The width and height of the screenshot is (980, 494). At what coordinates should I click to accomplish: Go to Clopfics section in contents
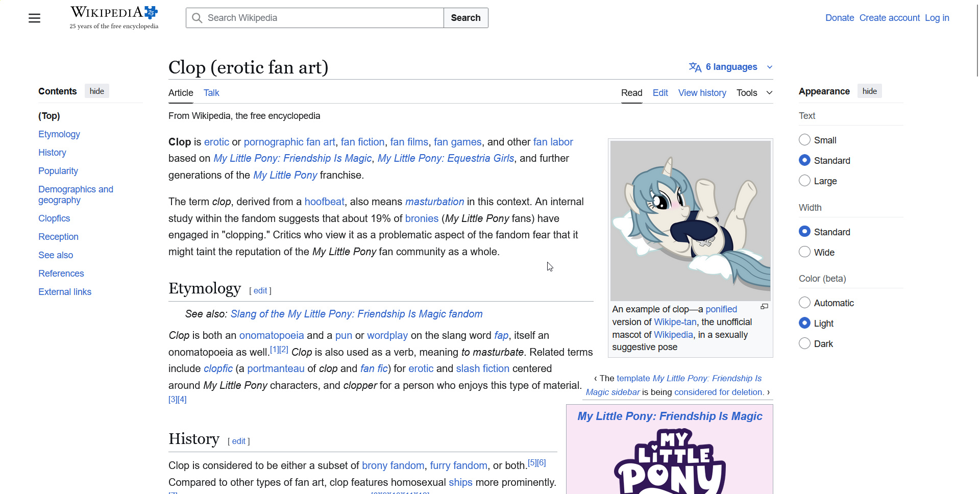pyautogui.click(x=54, y=218)
